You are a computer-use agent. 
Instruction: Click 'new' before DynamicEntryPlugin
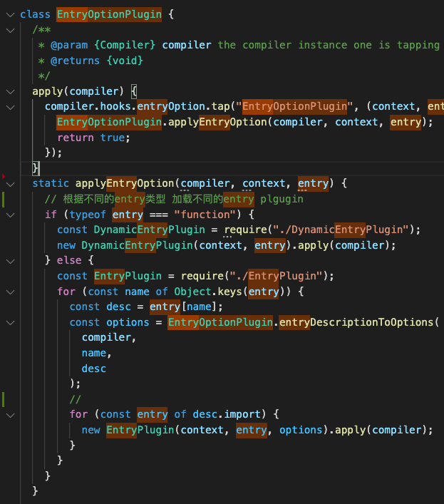point(66,245)
